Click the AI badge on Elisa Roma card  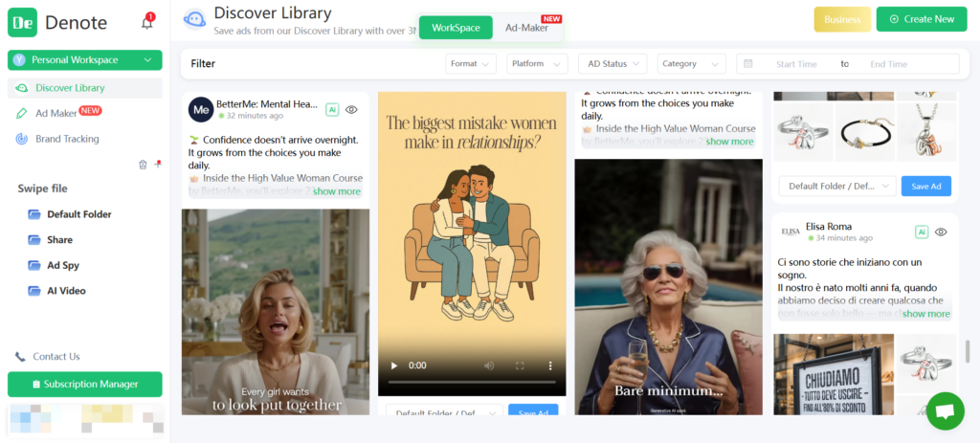pyautogui.click(x=922, y=232)
